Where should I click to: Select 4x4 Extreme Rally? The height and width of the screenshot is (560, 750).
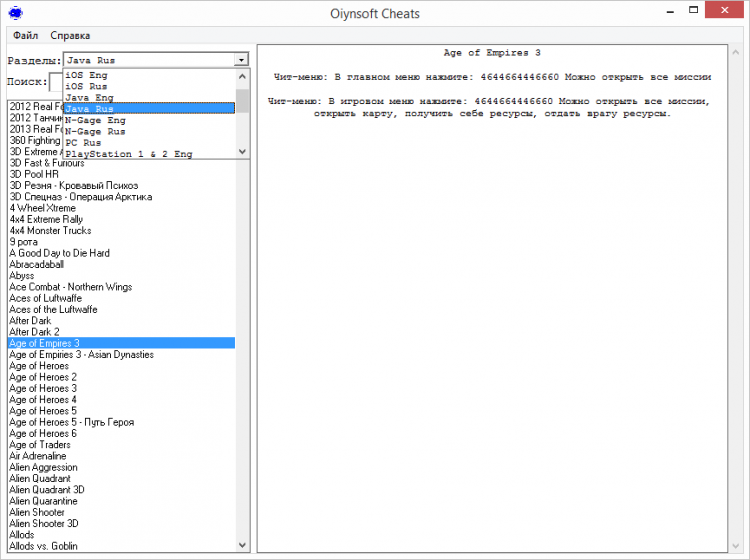[x=122, y=220]
